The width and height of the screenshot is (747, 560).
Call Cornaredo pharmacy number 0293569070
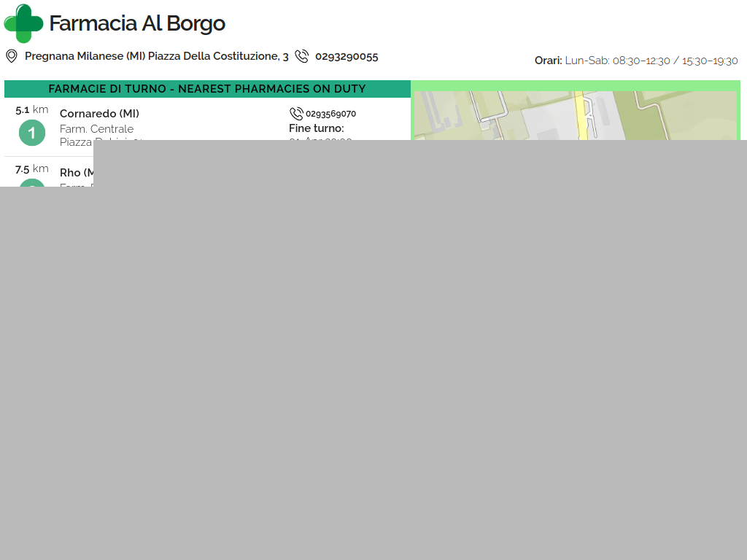pos(330,114)
